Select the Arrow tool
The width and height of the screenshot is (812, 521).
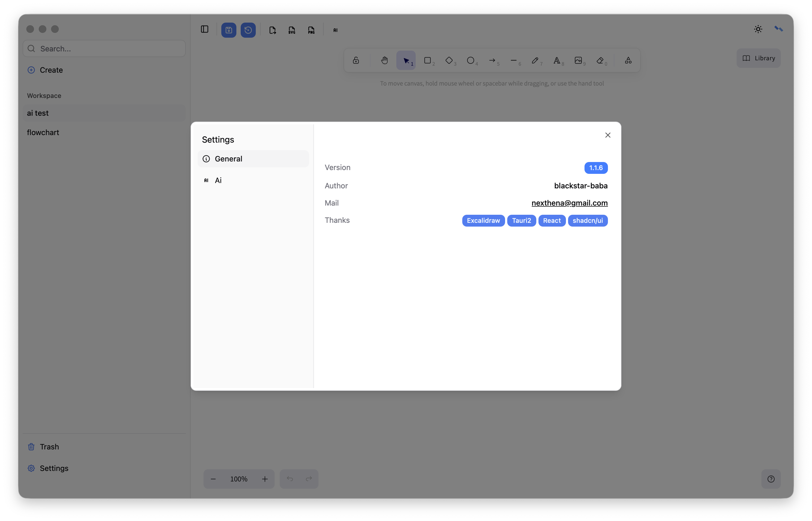tap(492, 61)
